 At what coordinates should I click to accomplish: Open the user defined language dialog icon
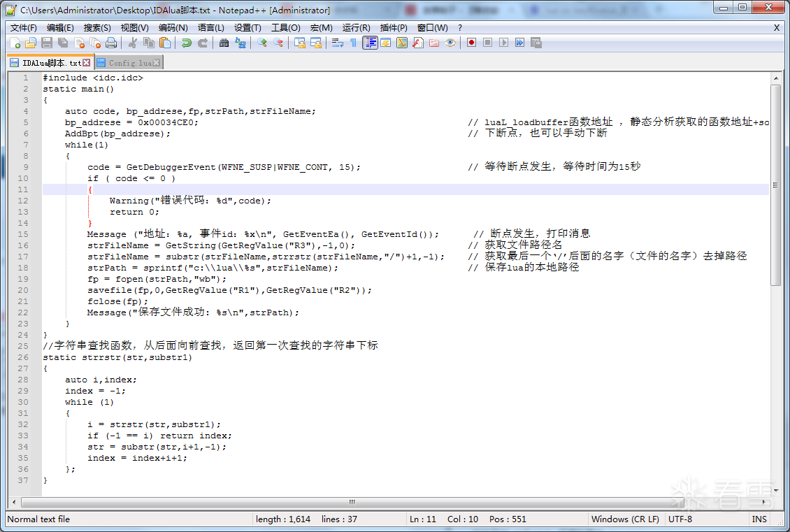point(386,43)
